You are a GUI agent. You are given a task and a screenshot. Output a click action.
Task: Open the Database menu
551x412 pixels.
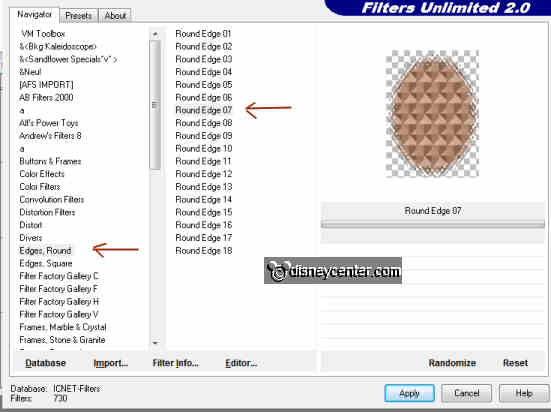(45, 363)
